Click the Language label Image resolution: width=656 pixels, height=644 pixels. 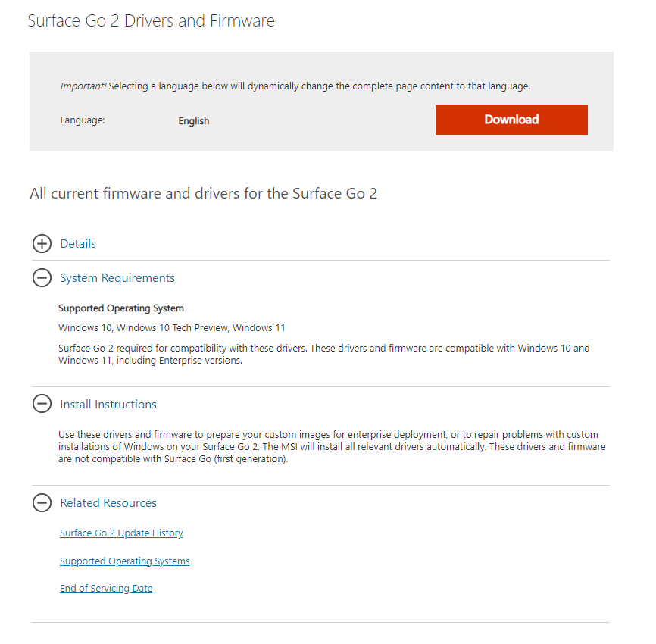[x=83, y=120]
